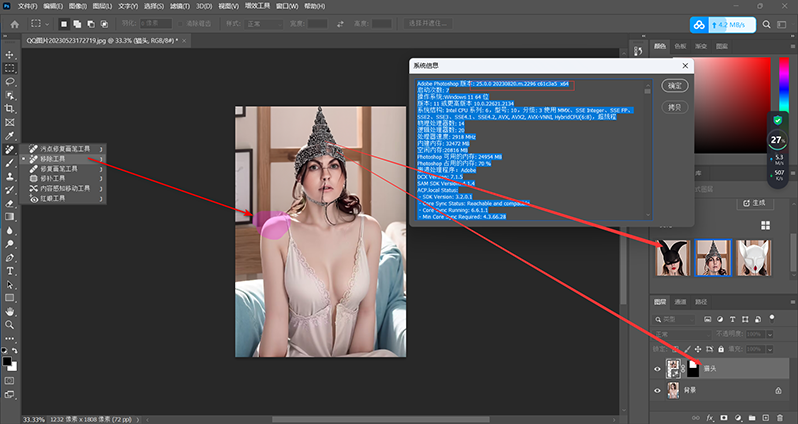Select the Blur tool
This screenshot has width=798, height=424.
click(10, 231)
